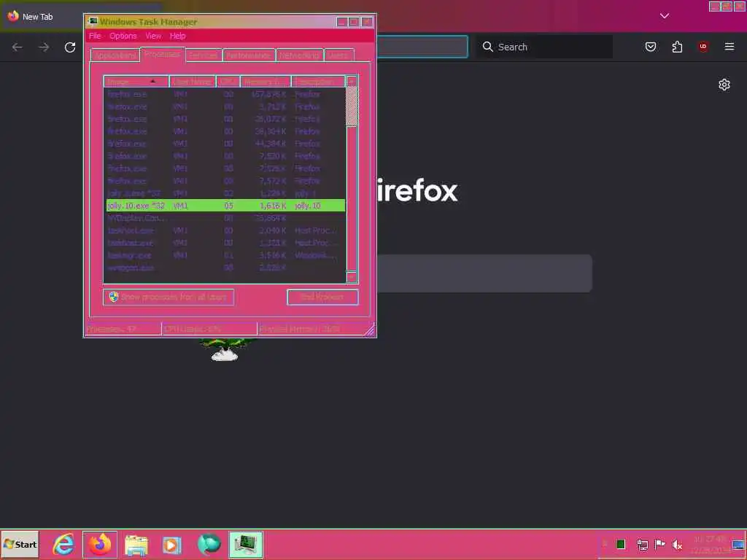
Task: Sort processes by User Name column
Action: pyautogui.click(x=193, y=82)
